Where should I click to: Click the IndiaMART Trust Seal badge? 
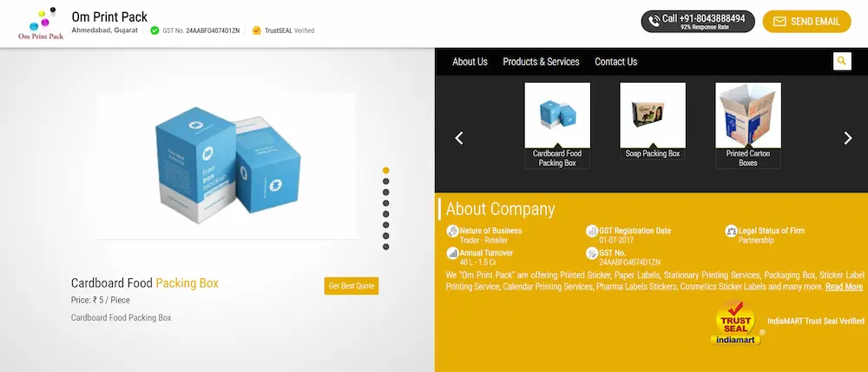click(x=736, y=322)
